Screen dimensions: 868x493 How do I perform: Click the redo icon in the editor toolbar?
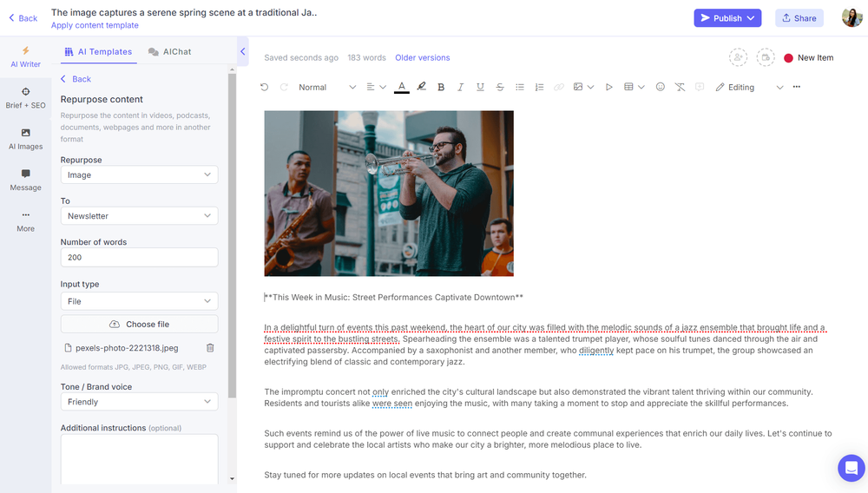[284, 88]
